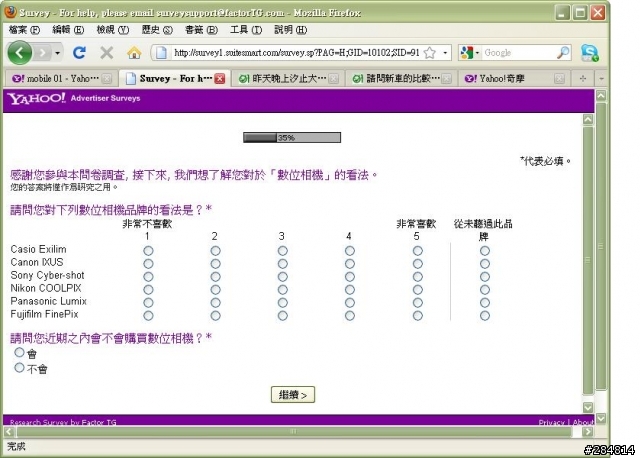Rate Sony Cyber-shot as 2

[216, 277]
